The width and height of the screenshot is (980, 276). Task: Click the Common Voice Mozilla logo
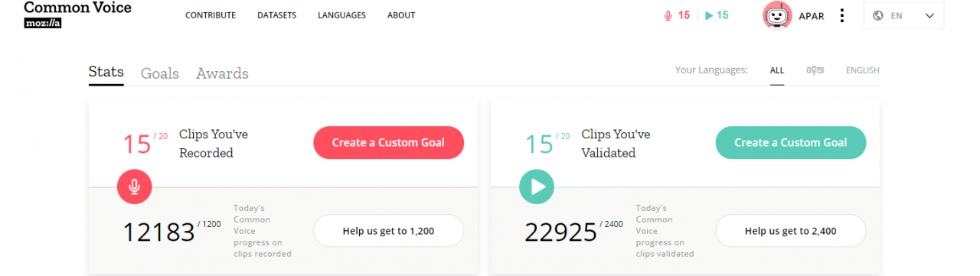tap(77, 15)
